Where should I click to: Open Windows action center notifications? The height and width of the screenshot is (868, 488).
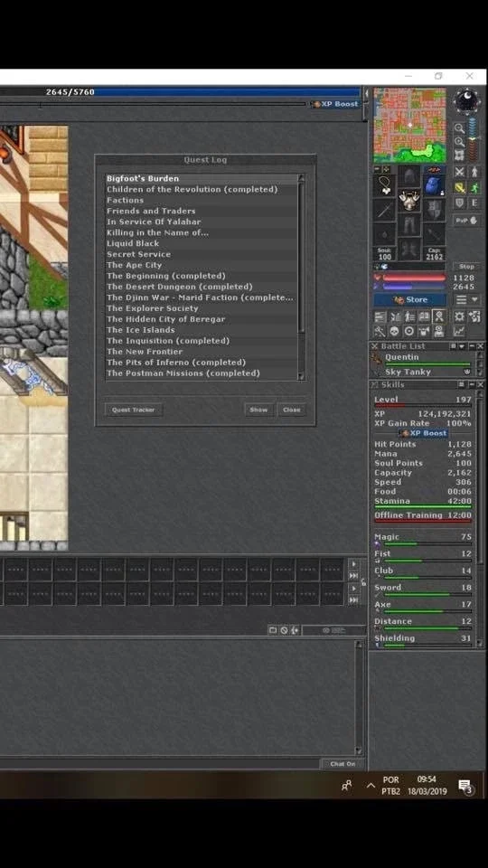click(x=465, y=786)
